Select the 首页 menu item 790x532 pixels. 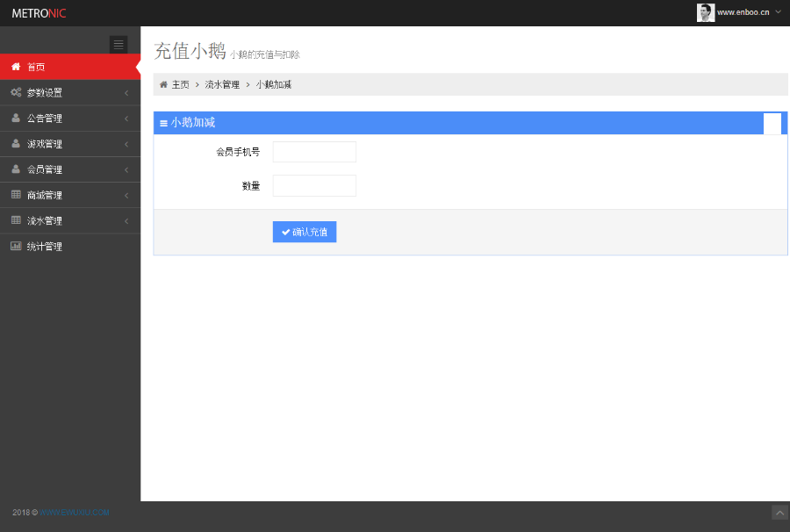tap(70, 67)
